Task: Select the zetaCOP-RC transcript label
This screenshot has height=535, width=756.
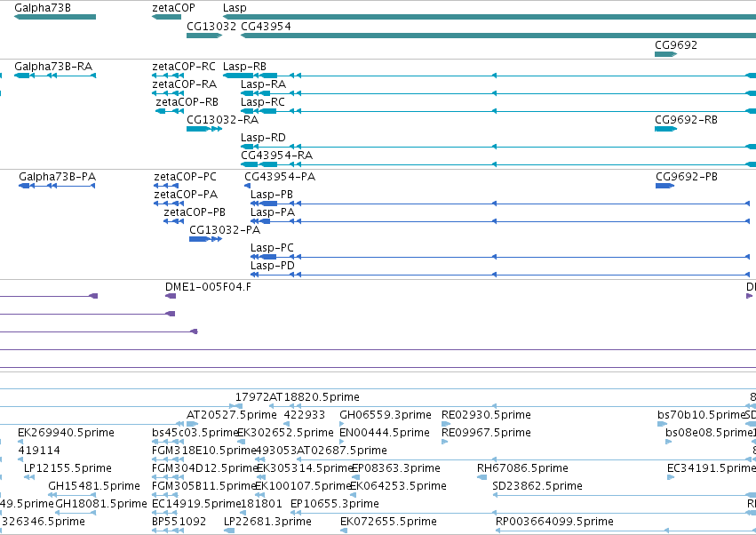Action: pyautogui.click(x=184, y=67)
